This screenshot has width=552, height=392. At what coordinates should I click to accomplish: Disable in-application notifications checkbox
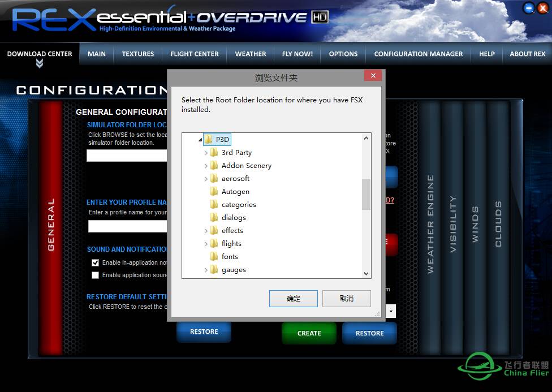tap(96, 262)
